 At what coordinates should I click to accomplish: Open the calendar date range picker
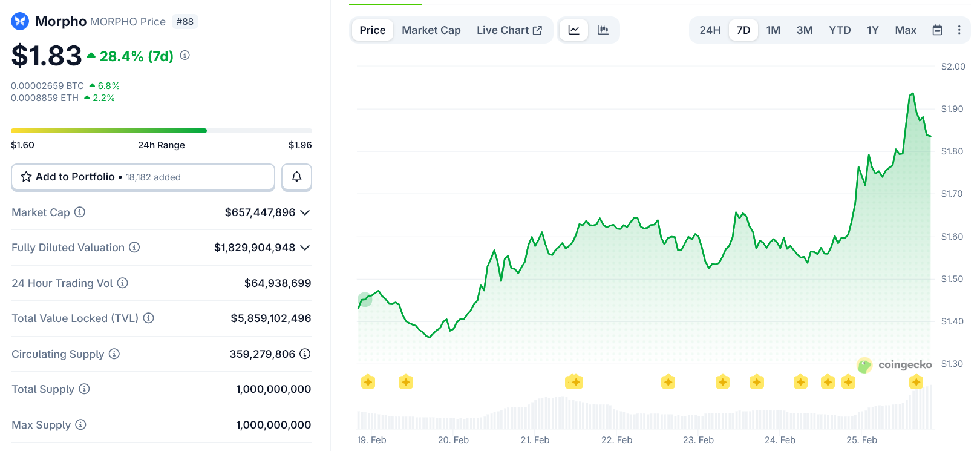coord(937,30)
